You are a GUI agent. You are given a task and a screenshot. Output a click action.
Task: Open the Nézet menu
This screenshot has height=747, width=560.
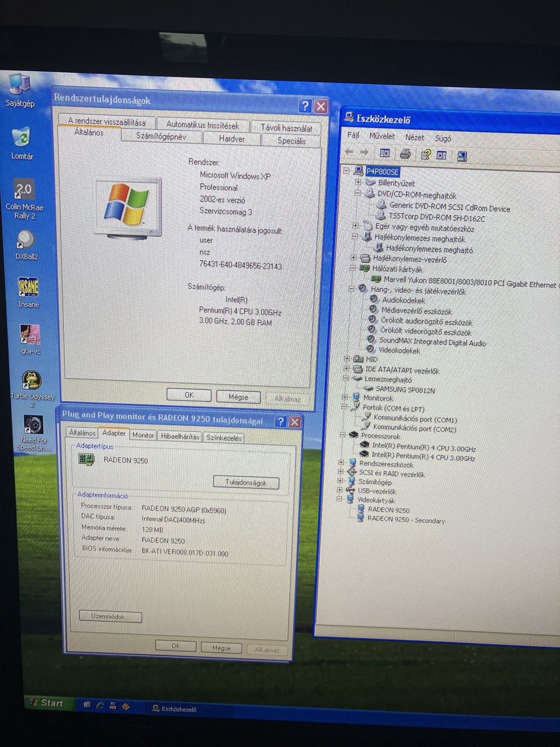click(x=414, y=137)
